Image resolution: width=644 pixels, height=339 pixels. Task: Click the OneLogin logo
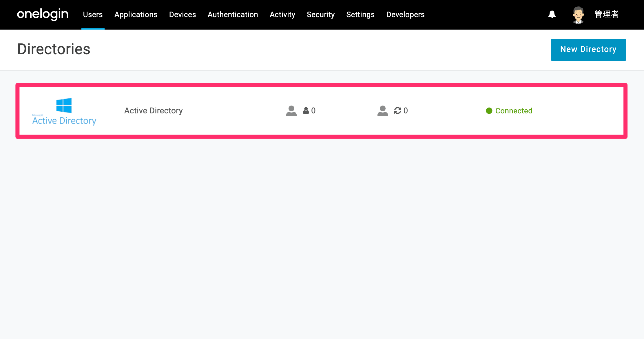tap(43, 14)
